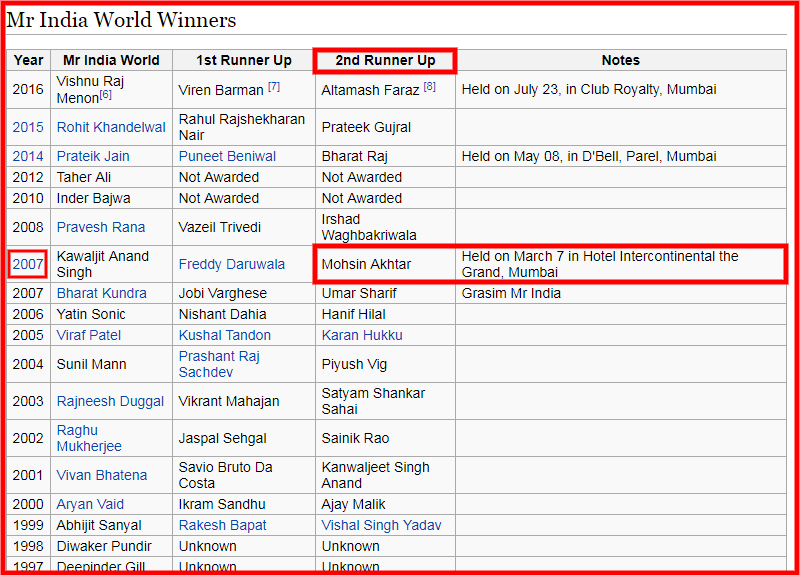
Task: Open the 2007 link beside Kawaljit Anand Singh
Action: [28, 264]
